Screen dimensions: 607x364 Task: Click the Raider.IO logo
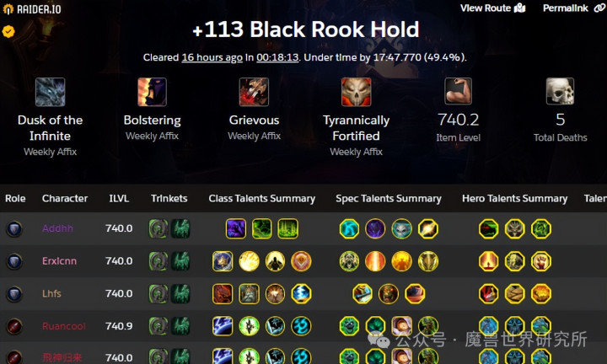[x=32, y=9]
